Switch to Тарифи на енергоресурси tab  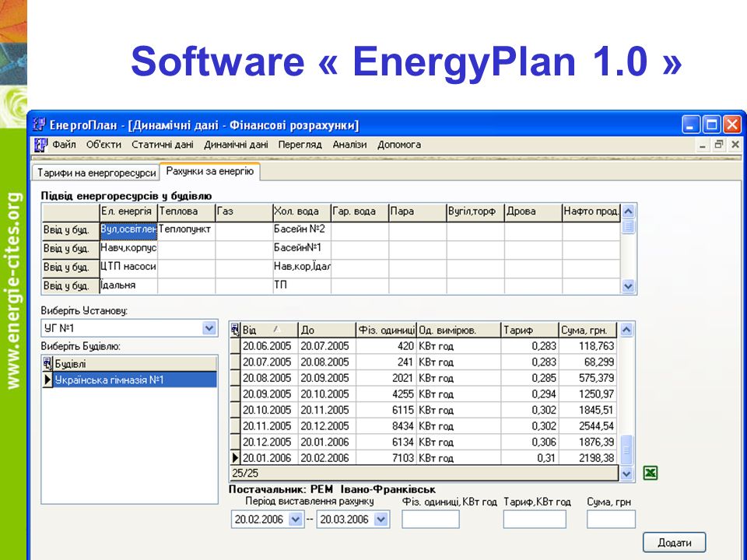tap(96, 173)
